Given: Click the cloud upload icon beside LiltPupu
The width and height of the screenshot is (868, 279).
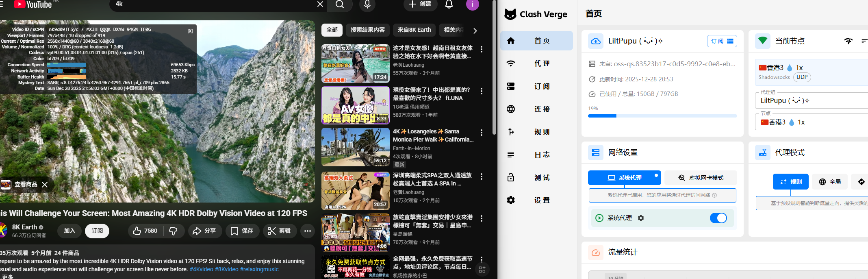Looking at the screenshot, I should 596,41.
